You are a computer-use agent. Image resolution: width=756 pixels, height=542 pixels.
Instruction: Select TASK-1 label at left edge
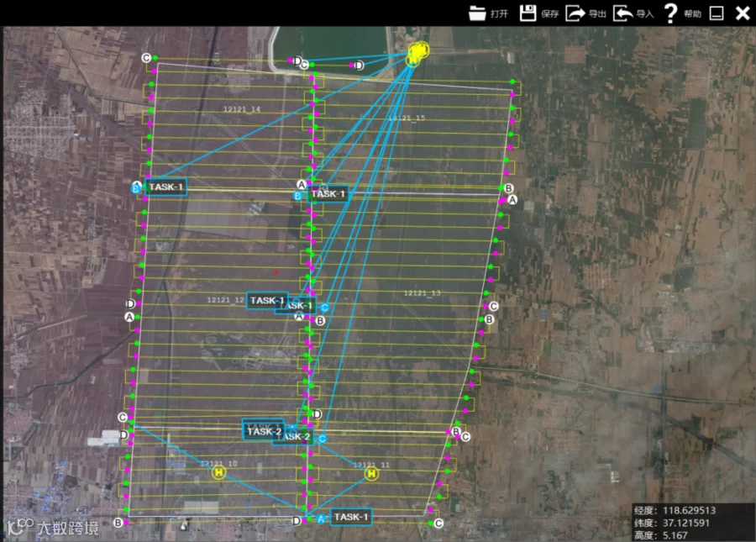[165, 187]
